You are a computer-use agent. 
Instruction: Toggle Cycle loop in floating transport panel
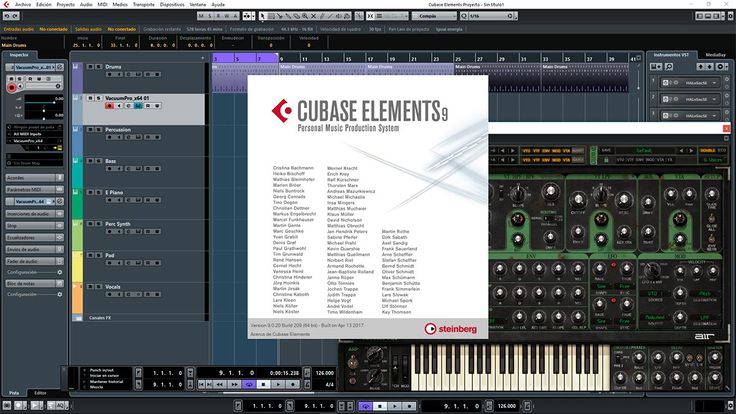pyautogui.click(x=249, y=384)
